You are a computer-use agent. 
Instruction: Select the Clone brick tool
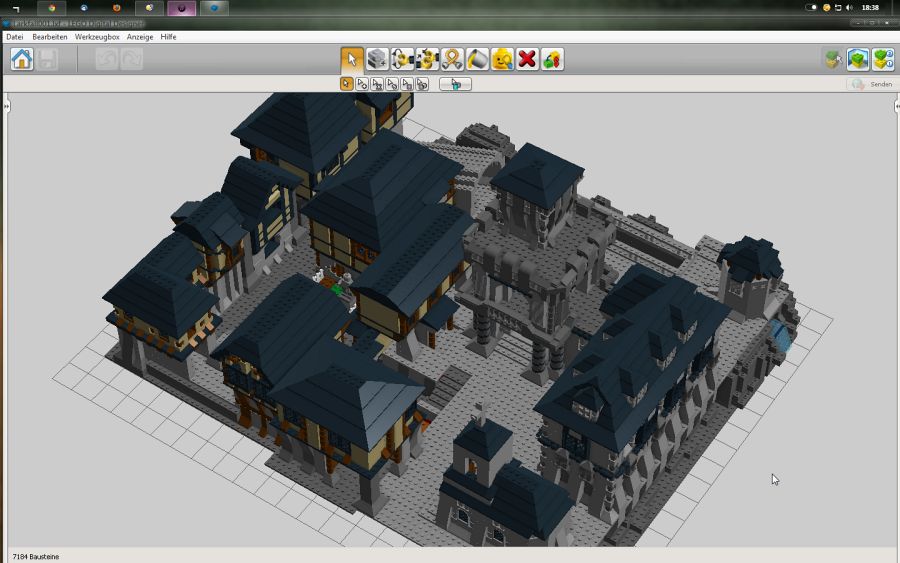[x=377, y=59]
